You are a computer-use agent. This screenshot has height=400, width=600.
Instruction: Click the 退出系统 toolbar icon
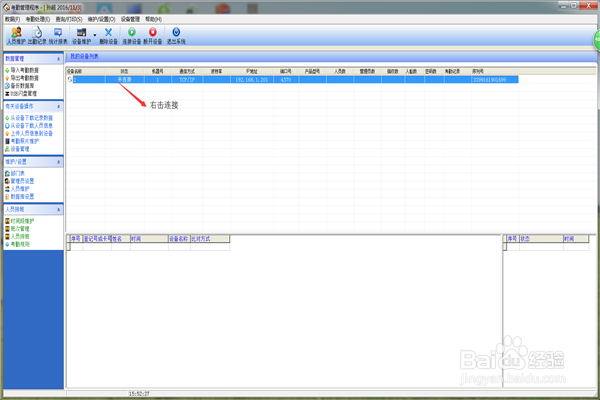[x=176, y=36]
